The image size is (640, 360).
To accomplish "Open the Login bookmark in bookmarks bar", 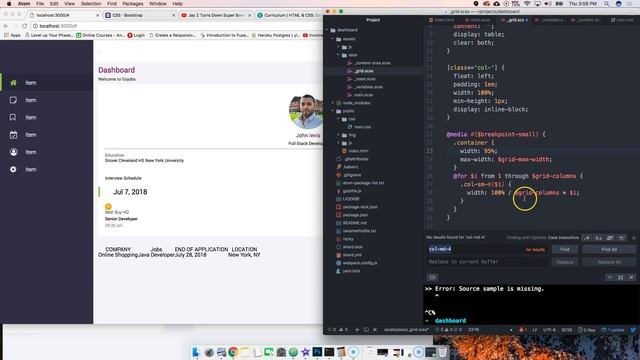I will point(136,36).
